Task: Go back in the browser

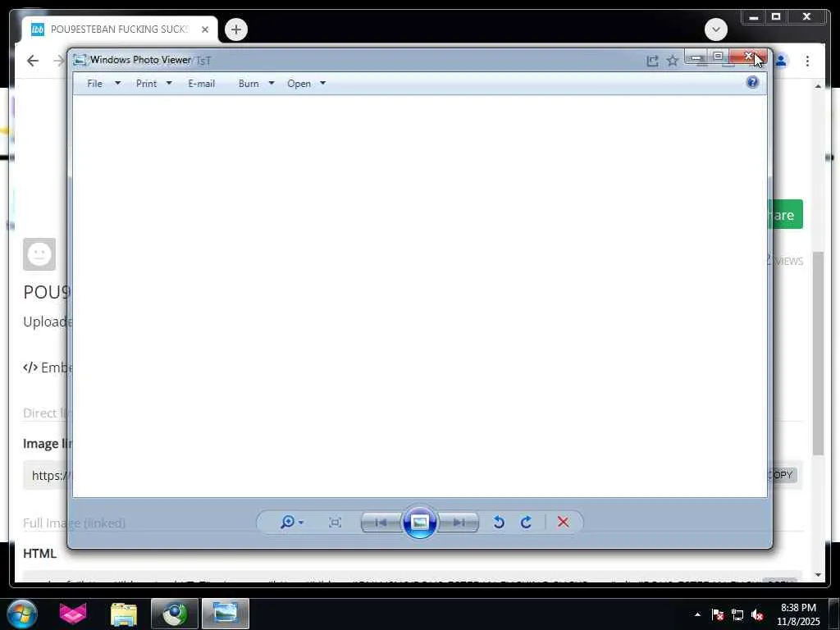Action: coord(33,61)
